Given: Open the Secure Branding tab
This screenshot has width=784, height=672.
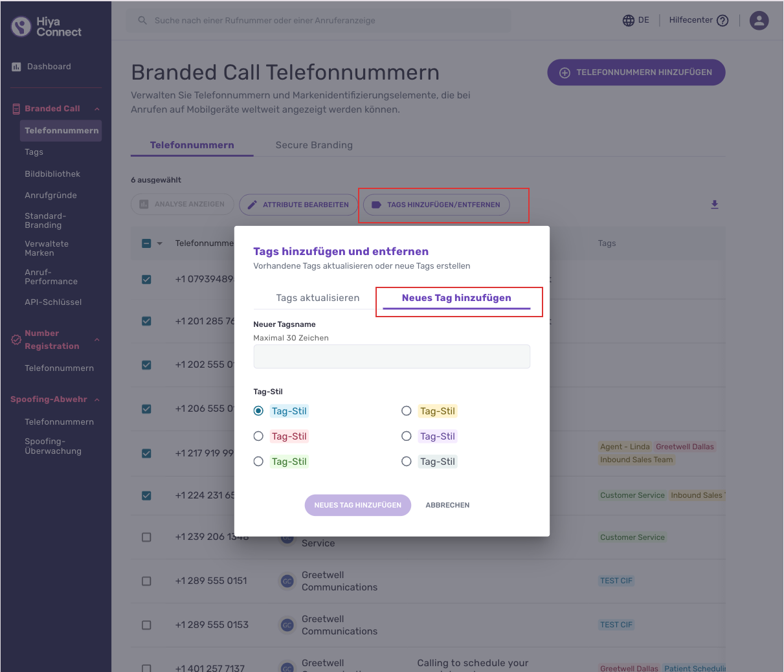Looking at the screenshot, I should (x=314, y=145).
